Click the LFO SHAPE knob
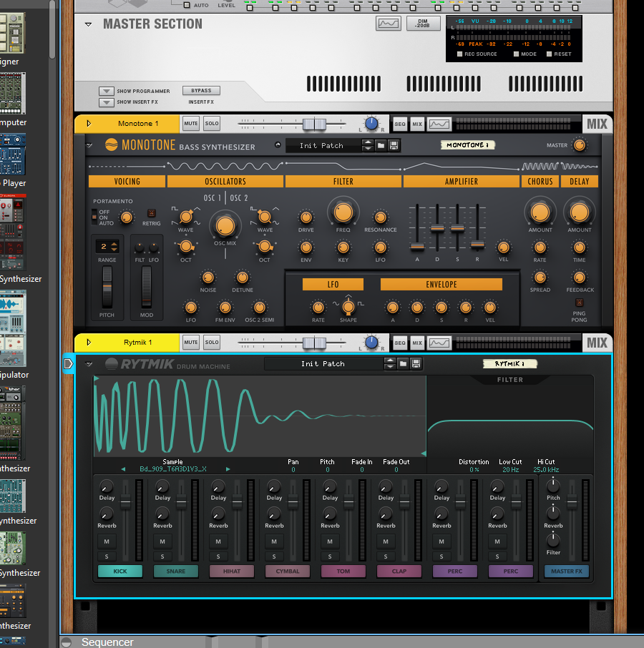The width and height of the screenshot is (644, 648). [x=348, y=307]
